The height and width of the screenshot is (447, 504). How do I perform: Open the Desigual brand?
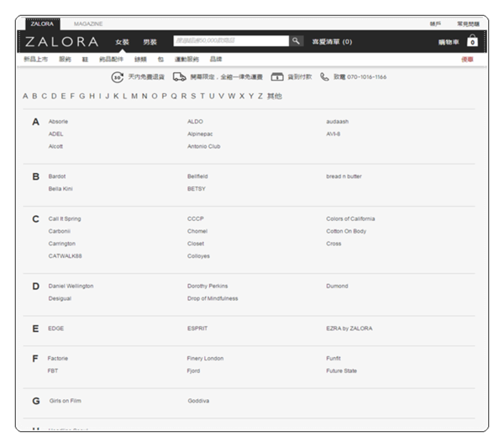pos(60,299)
